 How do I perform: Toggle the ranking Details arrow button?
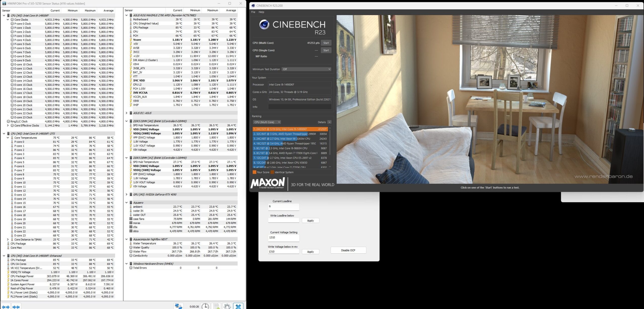329,122
